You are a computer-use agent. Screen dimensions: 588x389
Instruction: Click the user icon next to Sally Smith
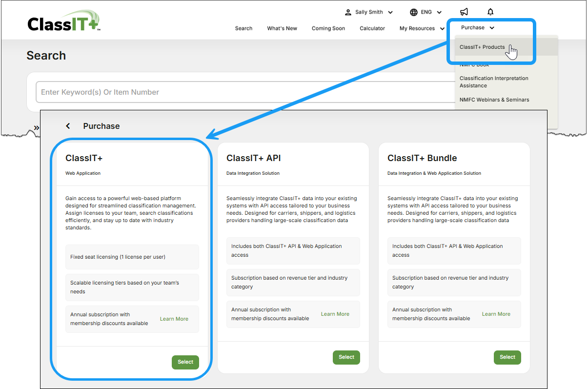pyautogui.click(x=348, y=12)
